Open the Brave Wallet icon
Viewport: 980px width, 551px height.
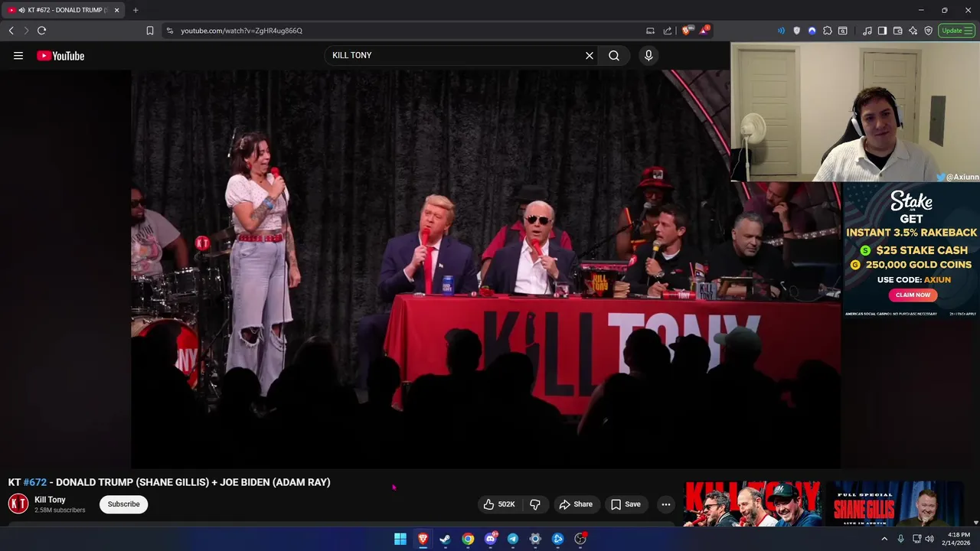(897, 31)
